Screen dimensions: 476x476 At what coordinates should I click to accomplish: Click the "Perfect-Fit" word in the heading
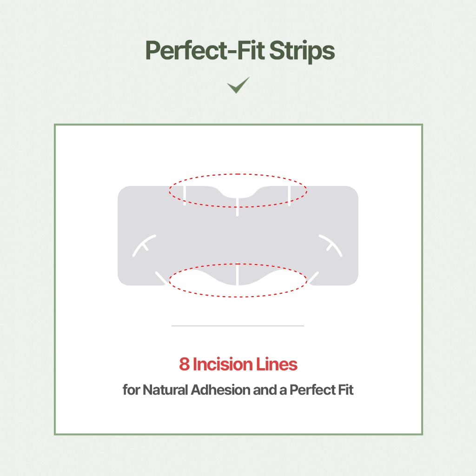click(197, 52)
